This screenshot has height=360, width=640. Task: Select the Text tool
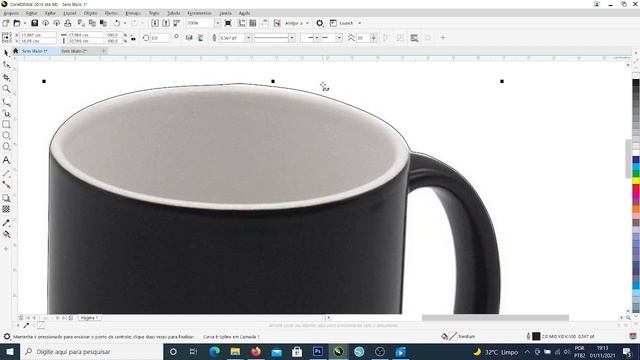click(6, 160)
